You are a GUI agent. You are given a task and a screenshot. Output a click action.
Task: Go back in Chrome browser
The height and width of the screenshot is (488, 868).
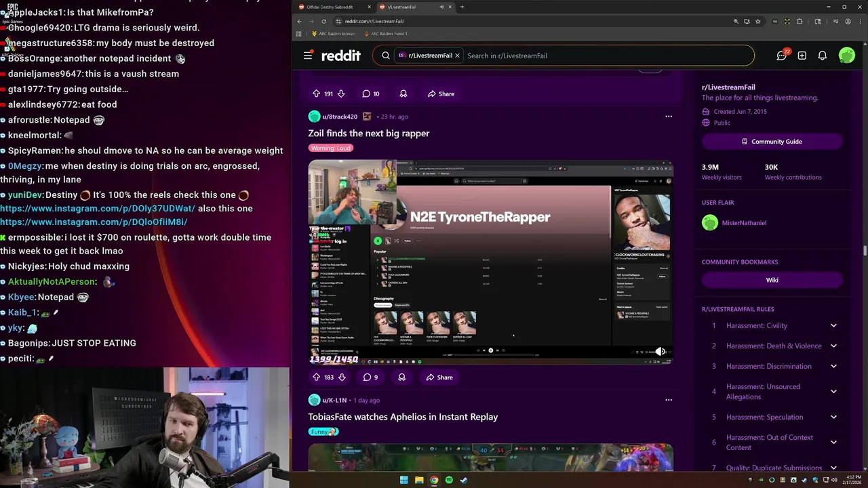[x=299, y=21]
